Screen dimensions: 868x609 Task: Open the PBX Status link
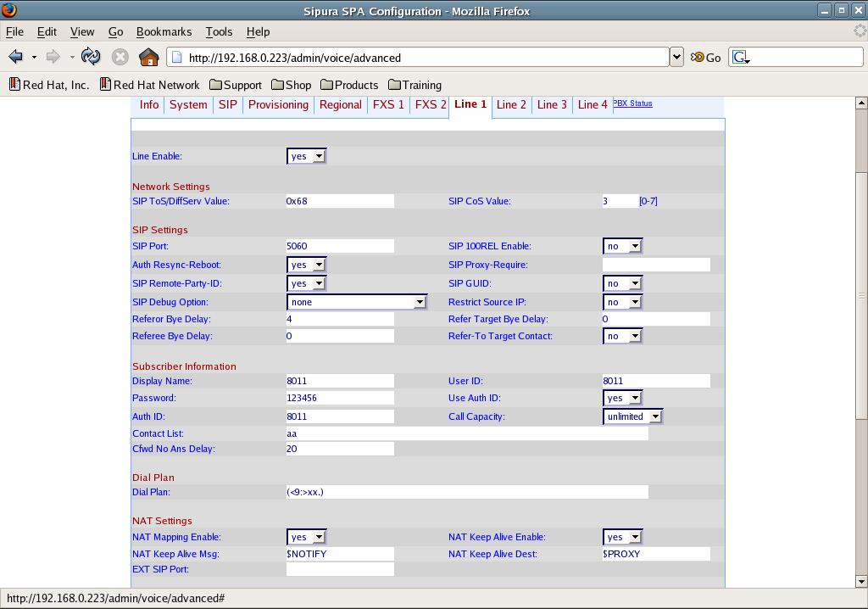632,103
